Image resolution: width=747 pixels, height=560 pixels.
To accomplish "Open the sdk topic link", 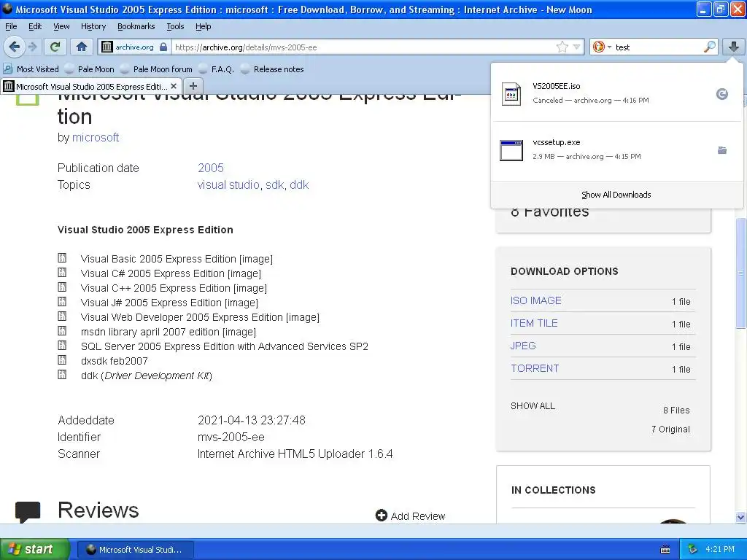I will tap(274, 184).
